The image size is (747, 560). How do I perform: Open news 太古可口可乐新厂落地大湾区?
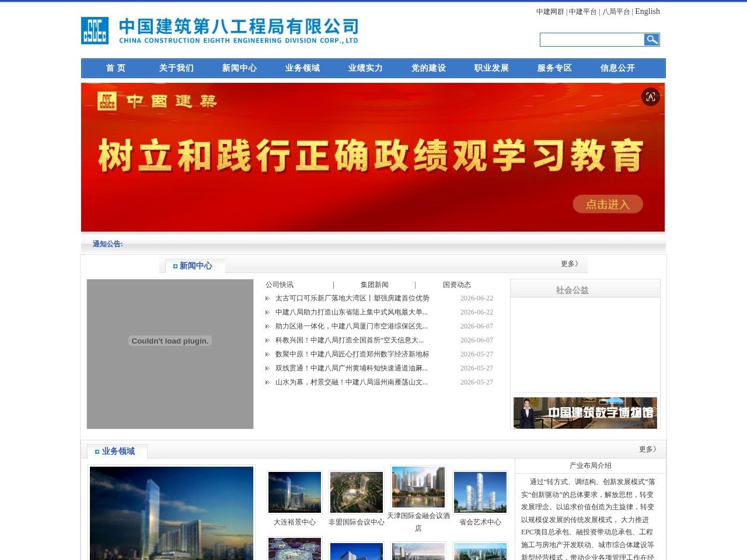click(x=352, y=298)
